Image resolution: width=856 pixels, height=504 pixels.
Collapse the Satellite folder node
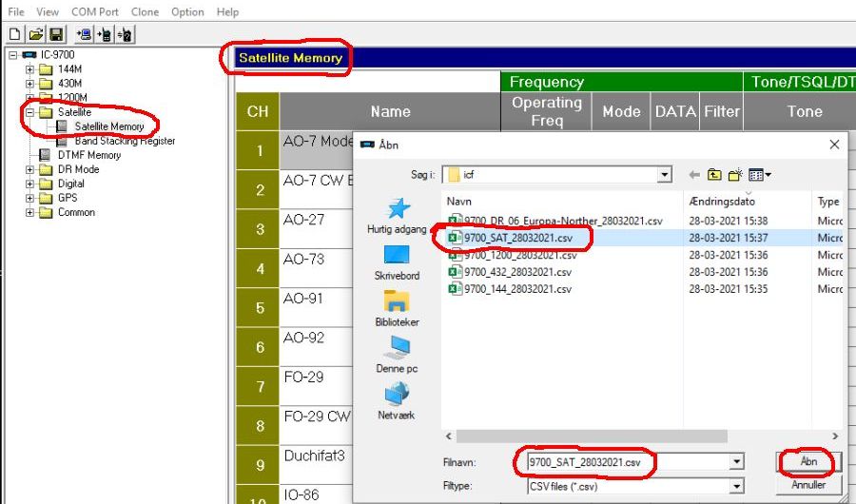click(x=30, y=112)
